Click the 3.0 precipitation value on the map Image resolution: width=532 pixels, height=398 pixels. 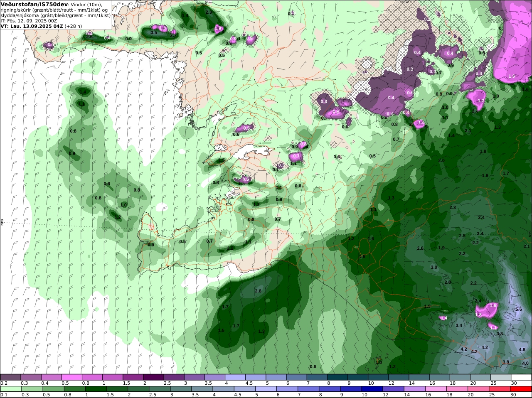pyautogui.click(x=434, y=267)
